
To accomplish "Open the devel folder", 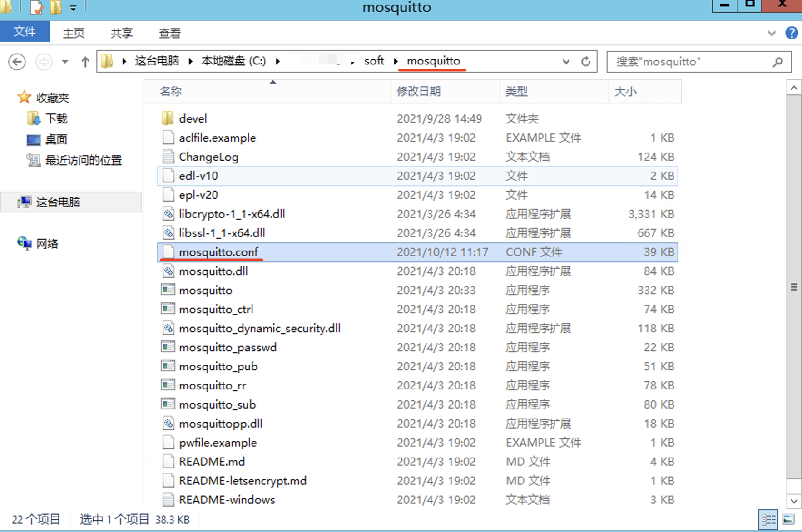I will (x=193, y=118).
